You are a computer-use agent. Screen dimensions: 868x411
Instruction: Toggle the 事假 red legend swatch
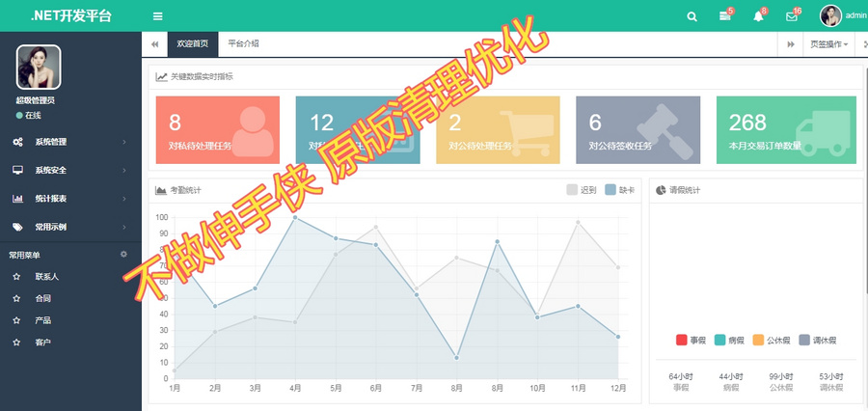(682, 341)
